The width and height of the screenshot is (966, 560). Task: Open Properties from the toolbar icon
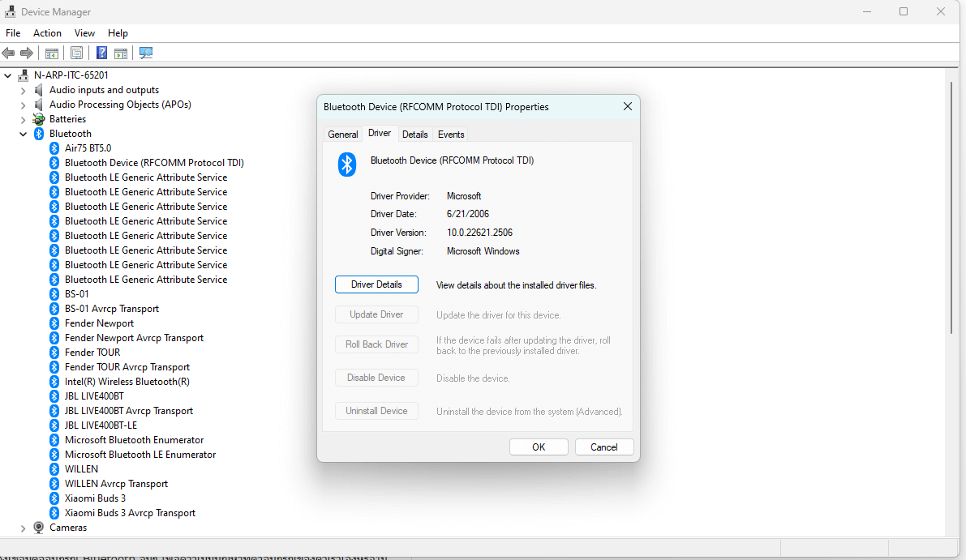76,53
